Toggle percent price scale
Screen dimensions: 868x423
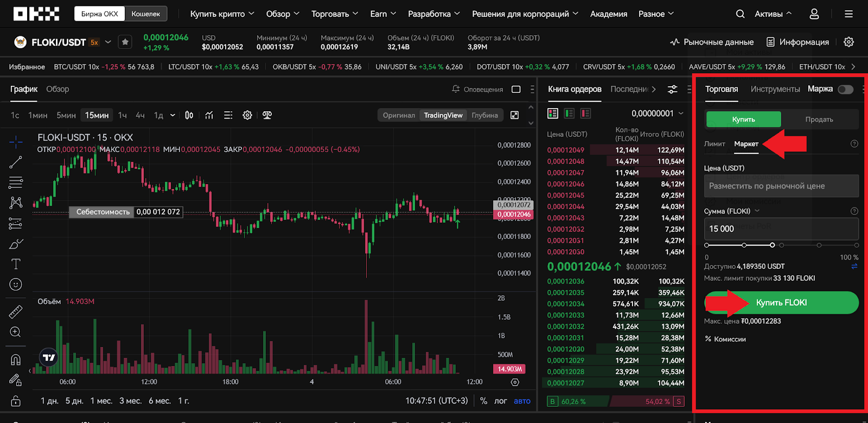pos(483,401)
